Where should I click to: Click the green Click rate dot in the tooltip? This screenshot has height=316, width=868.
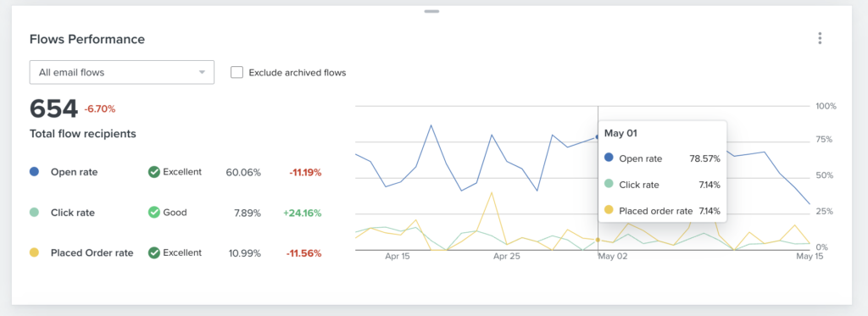tap(609, 184)
